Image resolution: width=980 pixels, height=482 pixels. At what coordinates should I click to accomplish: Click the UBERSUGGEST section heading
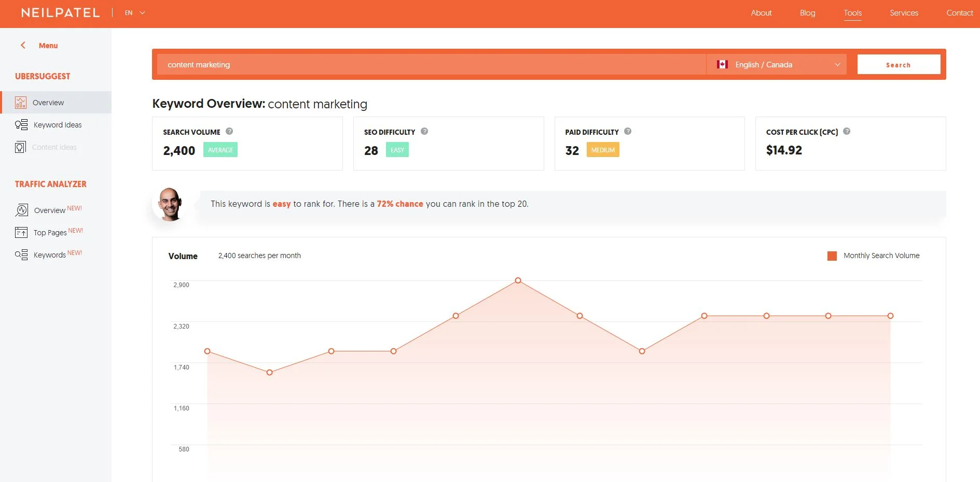(43, 76)
